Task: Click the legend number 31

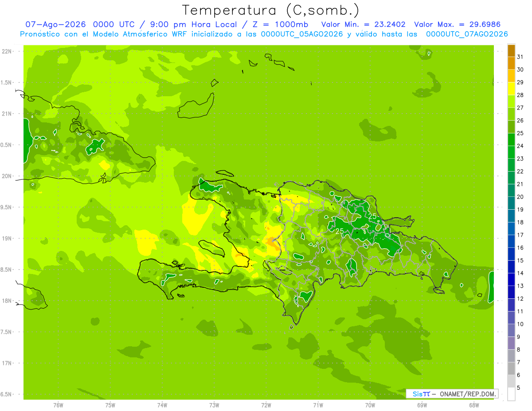Action: click(x=520, y=57)
